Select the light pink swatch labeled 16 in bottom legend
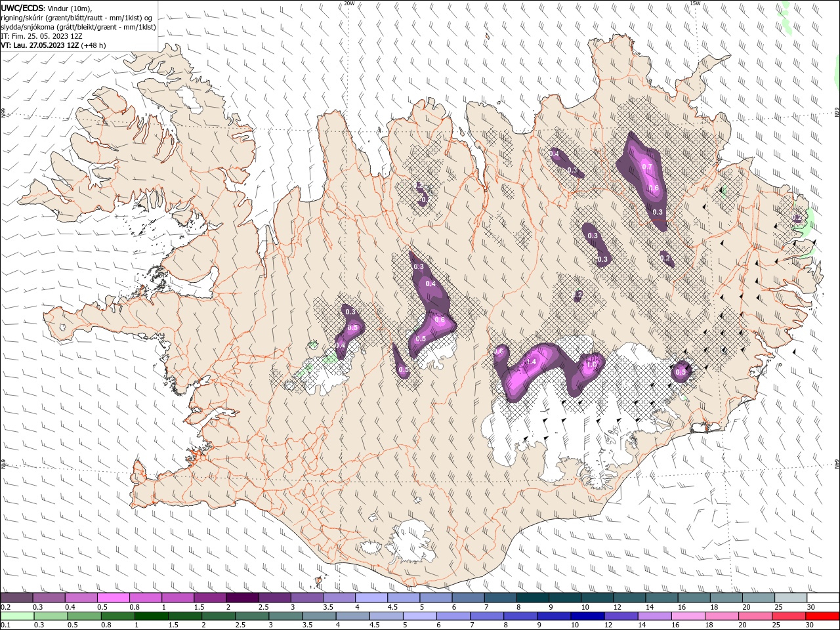 coord(687,616)
